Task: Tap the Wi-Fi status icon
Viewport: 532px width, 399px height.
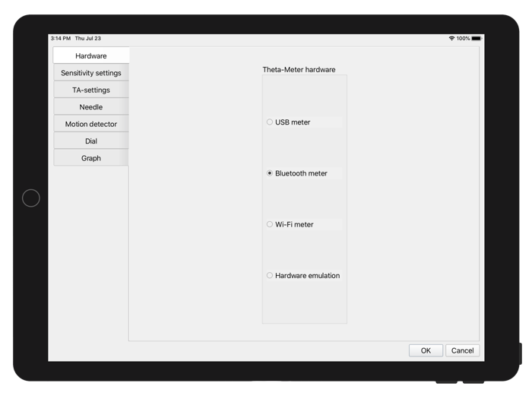Action: click(x=451, y=38)
